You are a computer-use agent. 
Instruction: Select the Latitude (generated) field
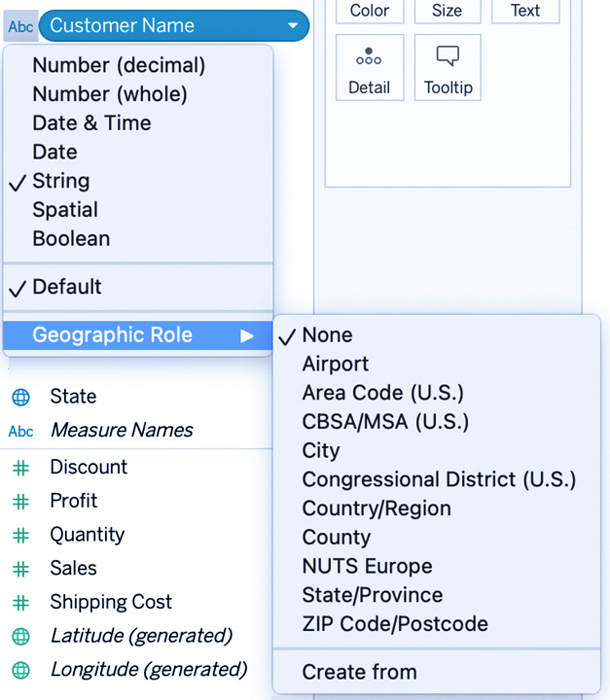[141, 636]
